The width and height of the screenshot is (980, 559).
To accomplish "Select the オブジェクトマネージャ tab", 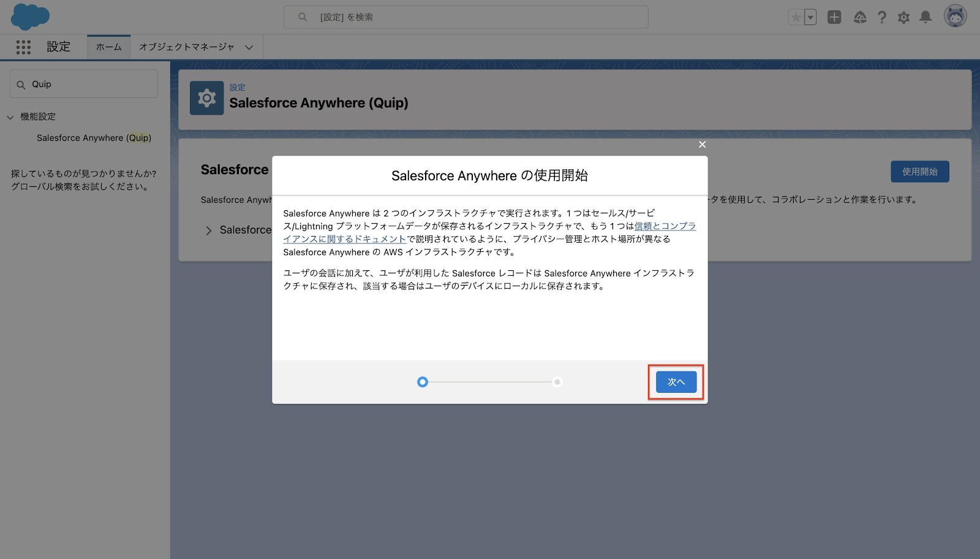I will coord(186,47).
